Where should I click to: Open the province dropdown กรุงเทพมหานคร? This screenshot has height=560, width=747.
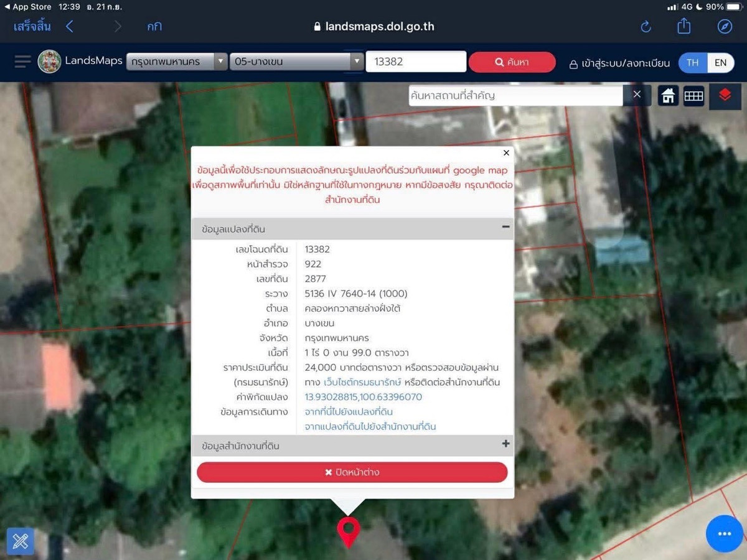177,62
